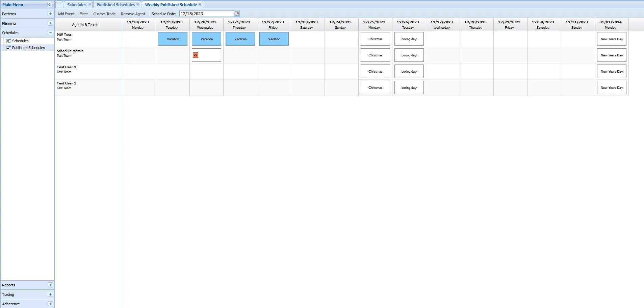Close the Weekly Published Schedule tab

200,4
